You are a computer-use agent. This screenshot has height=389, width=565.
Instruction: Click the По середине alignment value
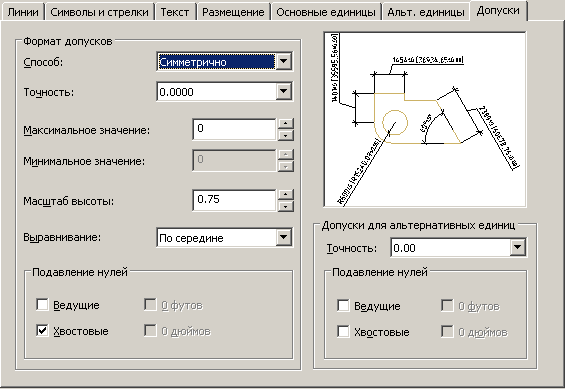click(x=191, y=238)
